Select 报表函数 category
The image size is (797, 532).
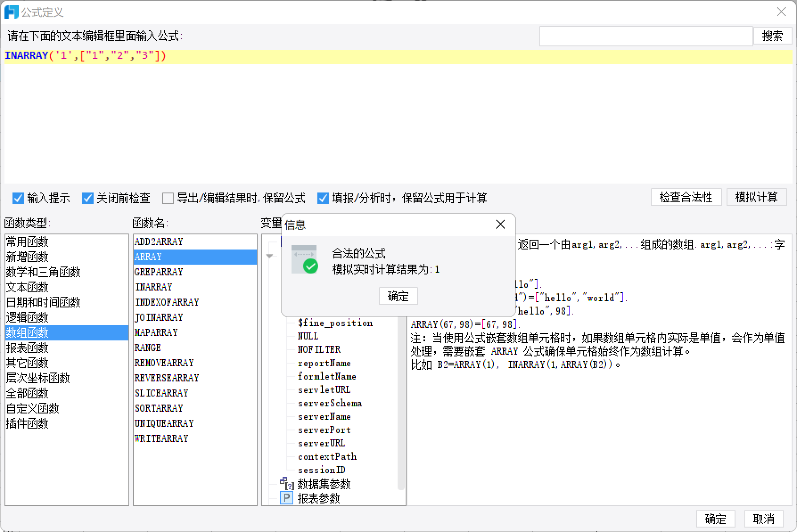(x=66, y=348)
